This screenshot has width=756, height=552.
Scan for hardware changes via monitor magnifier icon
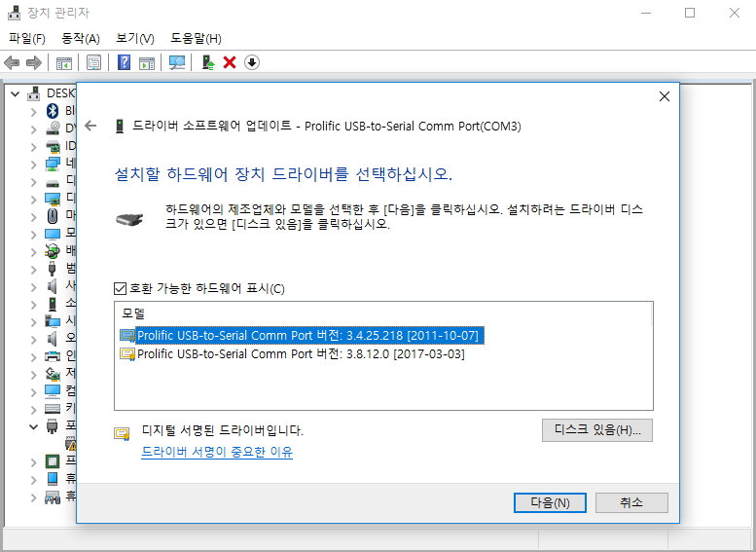coord(177,62)
